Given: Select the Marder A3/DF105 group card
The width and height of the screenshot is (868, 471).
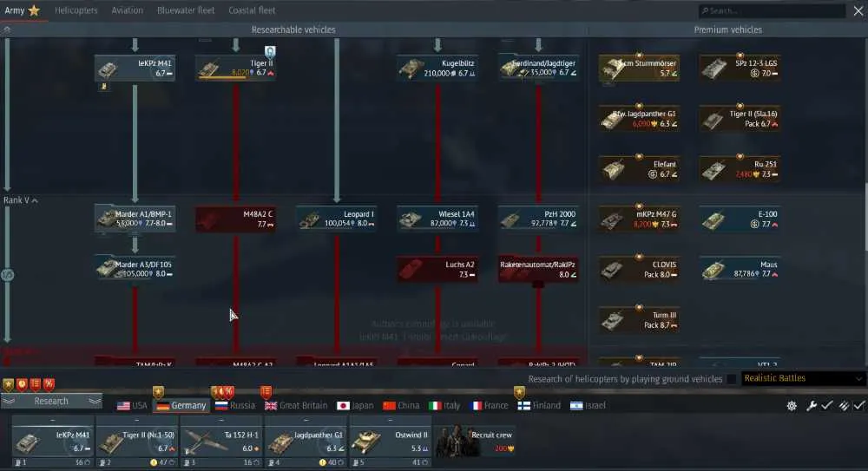Looking at the screenshot, I should click(135, 269).
